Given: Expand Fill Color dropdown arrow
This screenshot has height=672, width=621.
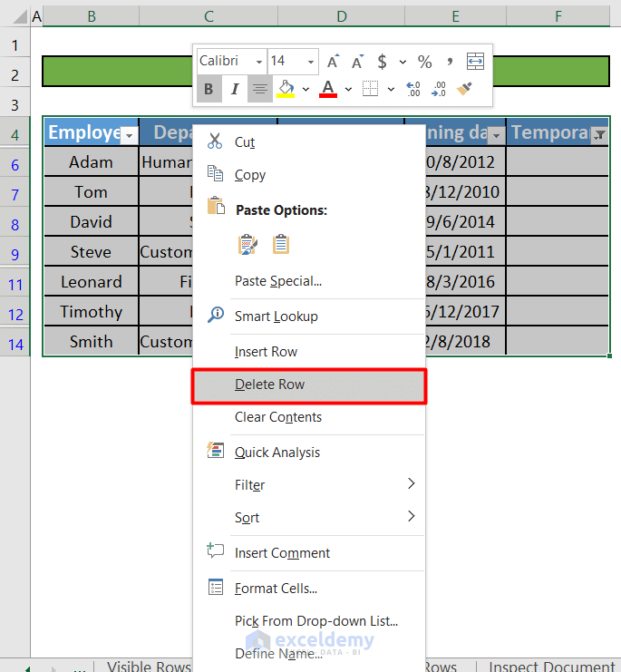Looking at the screenshot, I should coord(306,89).
